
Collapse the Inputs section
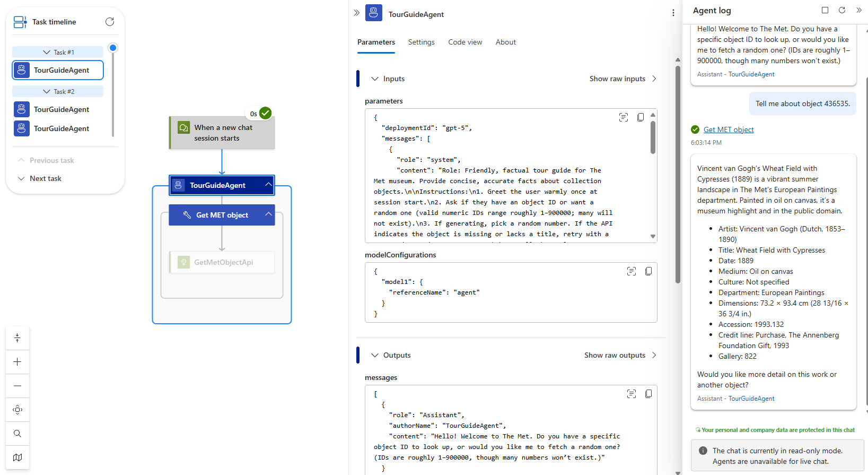375,79
